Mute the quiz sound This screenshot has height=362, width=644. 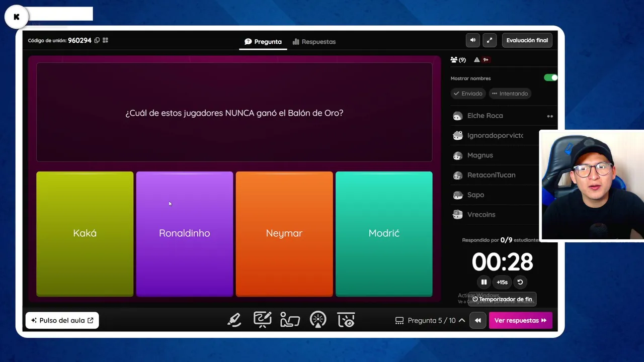tap(472, 40)
